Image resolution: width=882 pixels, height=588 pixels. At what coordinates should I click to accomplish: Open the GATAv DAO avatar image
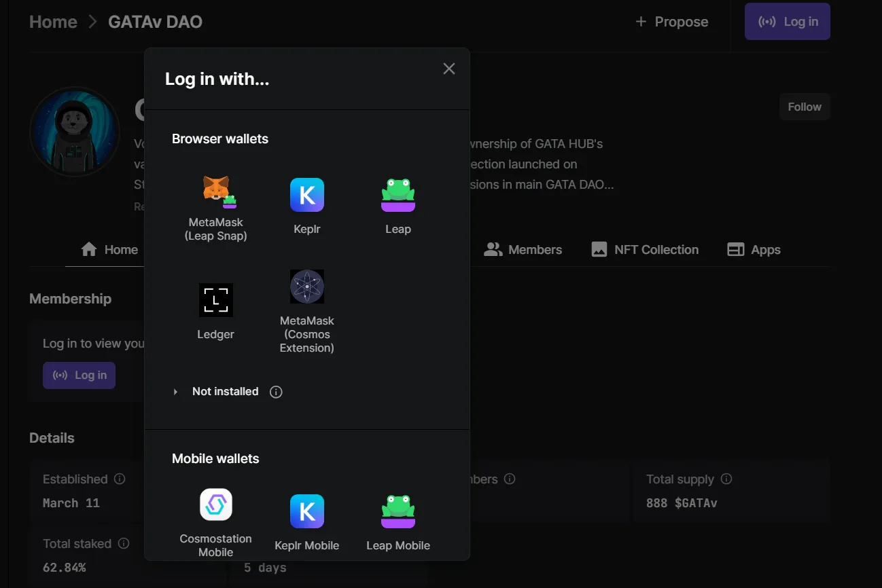pos(75,132)
